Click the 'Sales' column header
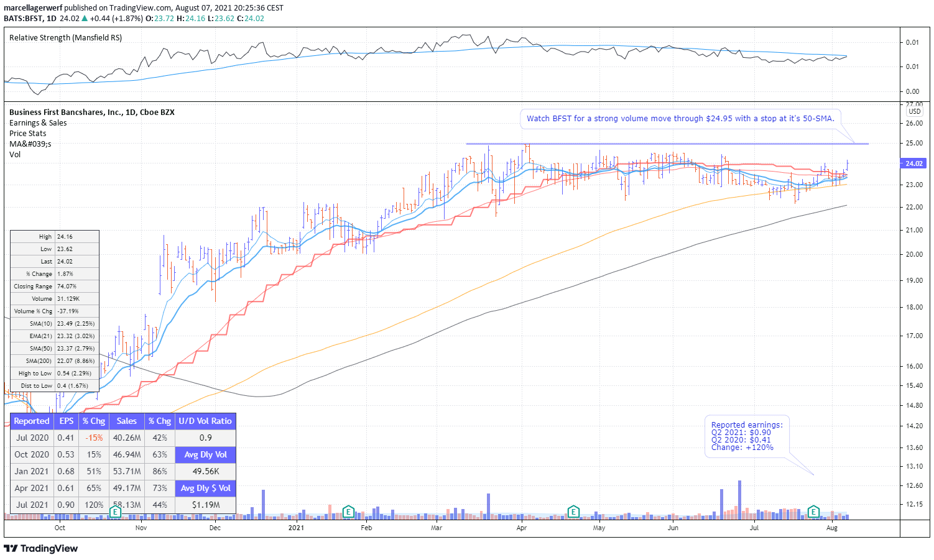This screenshot has width=934, height=560. point(127,421)
